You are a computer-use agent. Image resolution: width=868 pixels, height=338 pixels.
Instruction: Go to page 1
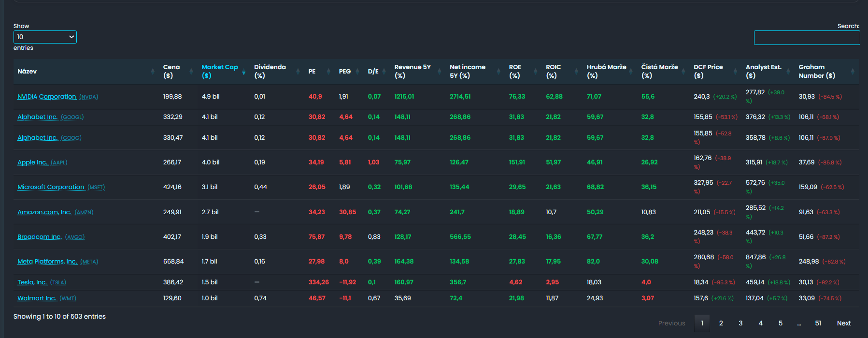tap(702, 323)
